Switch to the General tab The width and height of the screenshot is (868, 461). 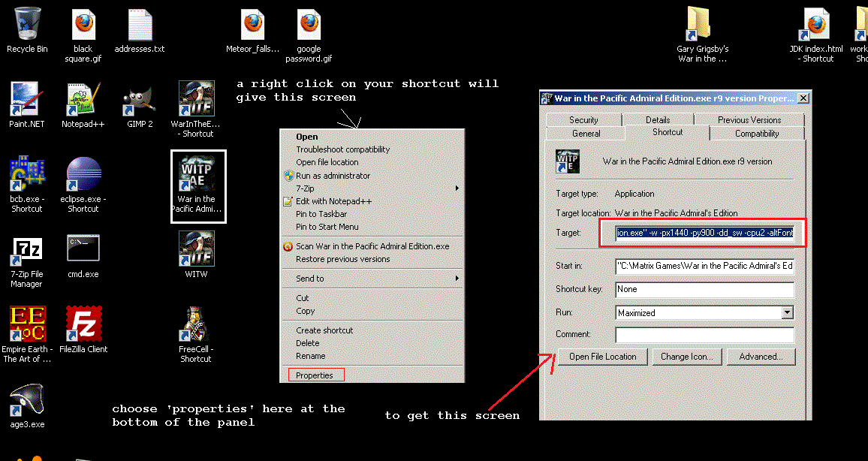586,134
